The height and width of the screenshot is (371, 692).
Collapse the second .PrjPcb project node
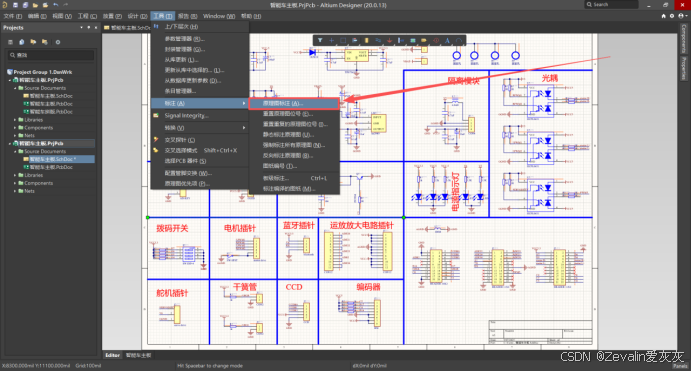(x=10, y=143)
